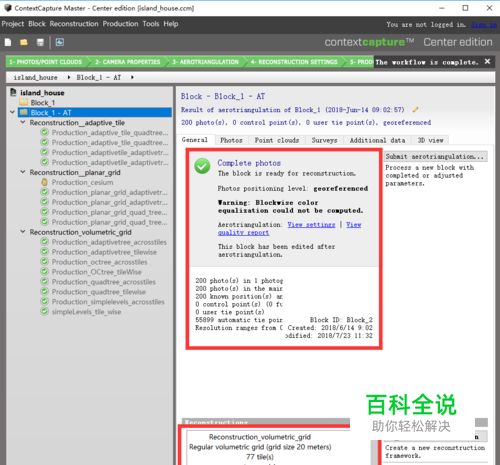Viewport: 500px width, 465px height.
Task: Click the green check icon of Production_quadtree_tilewise
Action: click(44, 292)
